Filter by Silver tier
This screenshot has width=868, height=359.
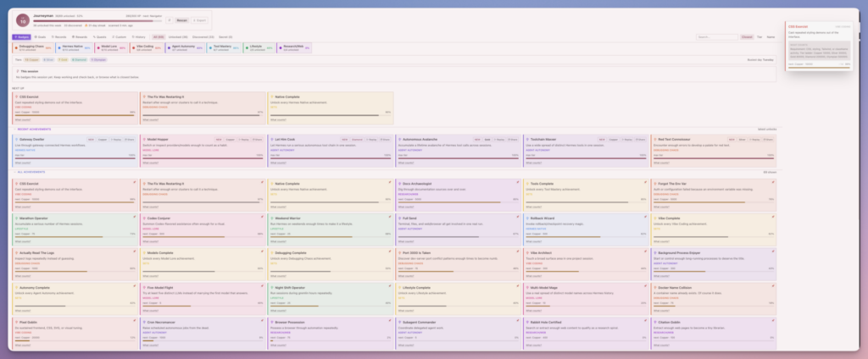pyautogui.click(x=48, y=60)
